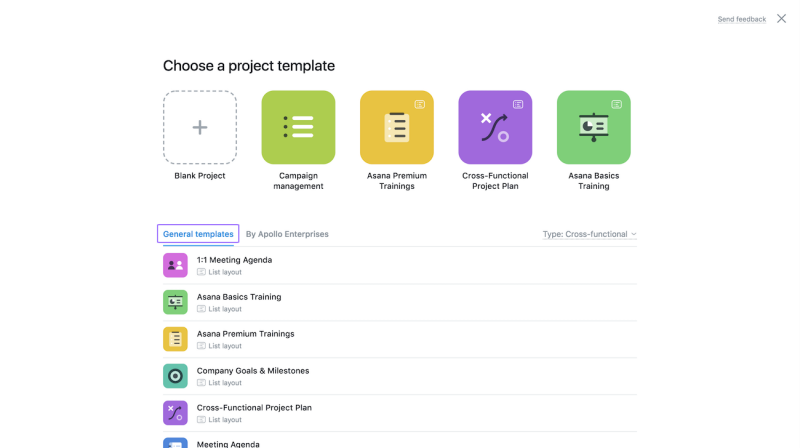Select Asana Basics Training in the list

pyautogui.click(x=239, y=296)
